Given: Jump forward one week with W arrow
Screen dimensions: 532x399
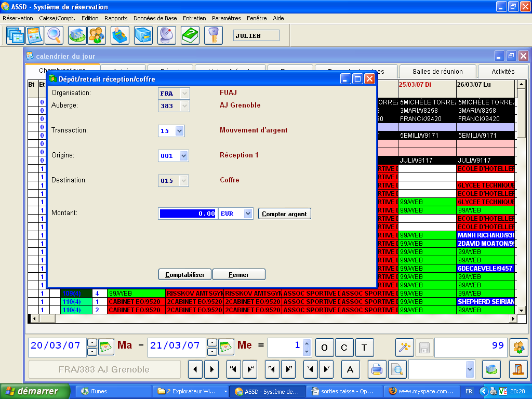Looking at the screenshot, I should 250,369.
